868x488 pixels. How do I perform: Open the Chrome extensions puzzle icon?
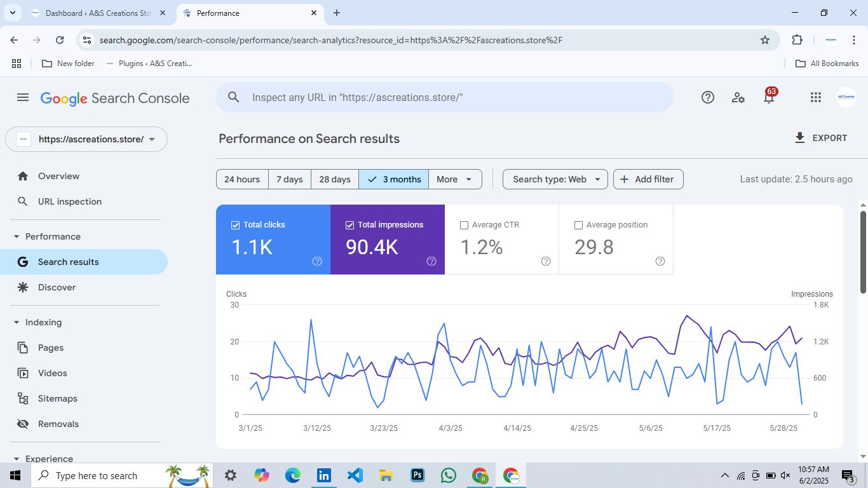797,40
